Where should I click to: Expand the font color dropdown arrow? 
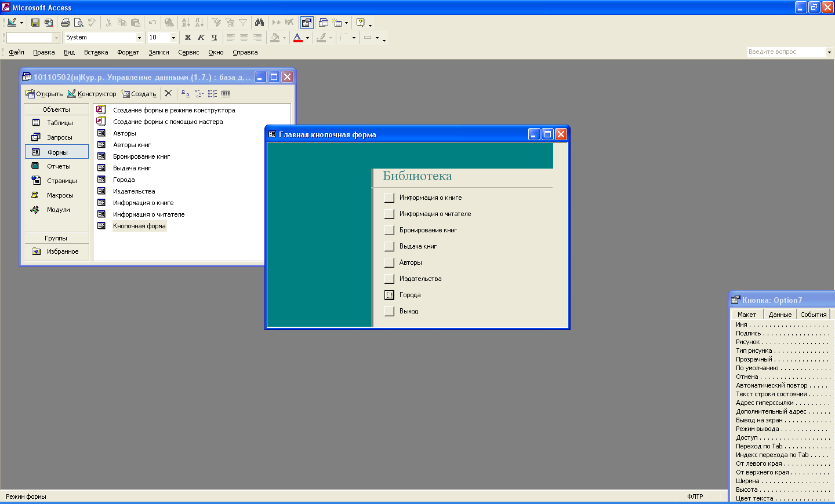point(307,38)
